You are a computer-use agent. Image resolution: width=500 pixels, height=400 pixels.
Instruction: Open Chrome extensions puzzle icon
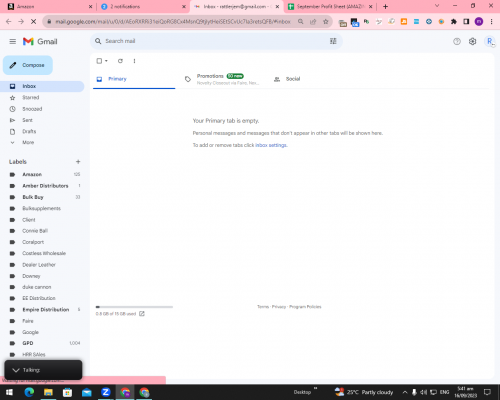coord(454,22)
